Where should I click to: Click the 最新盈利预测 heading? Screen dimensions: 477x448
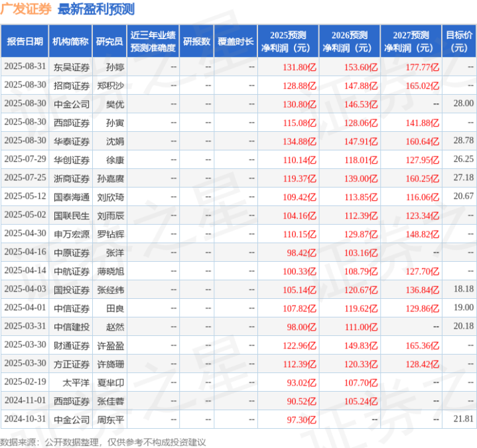pos(96,9)
